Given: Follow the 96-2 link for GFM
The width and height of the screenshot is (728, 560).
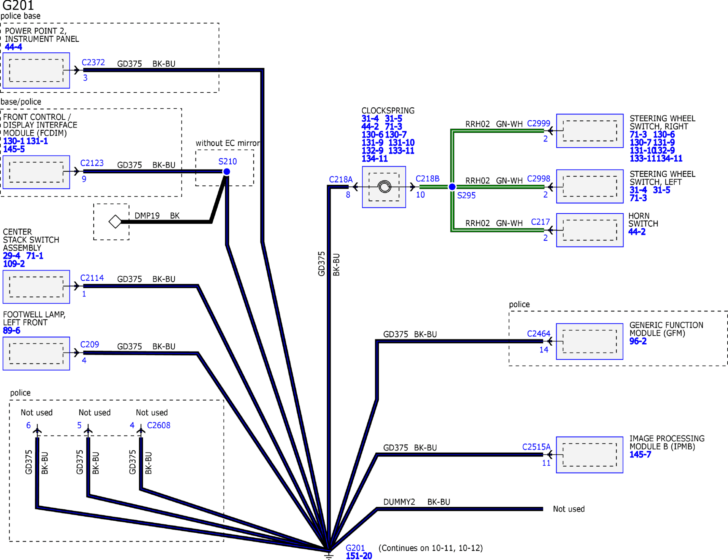Looking at the screenshot, I should click(638, 341).
